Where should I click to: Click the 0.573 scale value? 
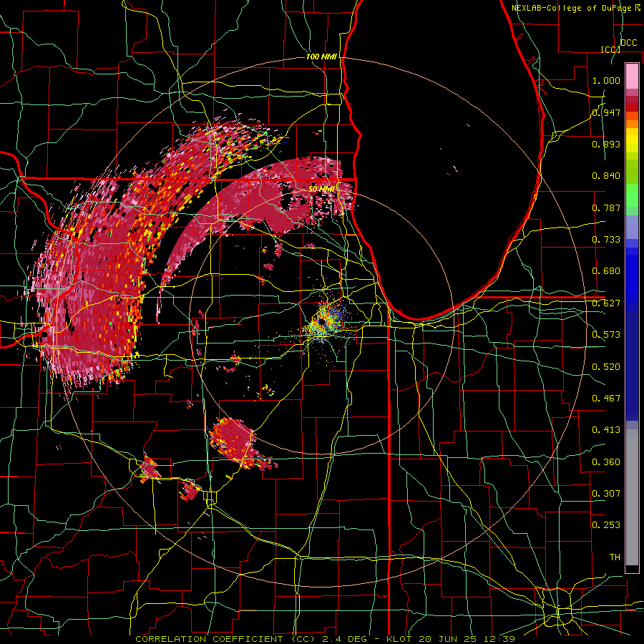pos(606,335)
